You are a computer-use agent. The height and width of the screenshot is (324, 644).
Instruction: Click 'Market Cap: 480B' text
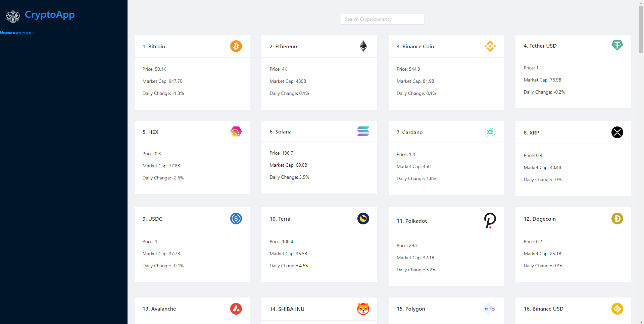point(288,81)
